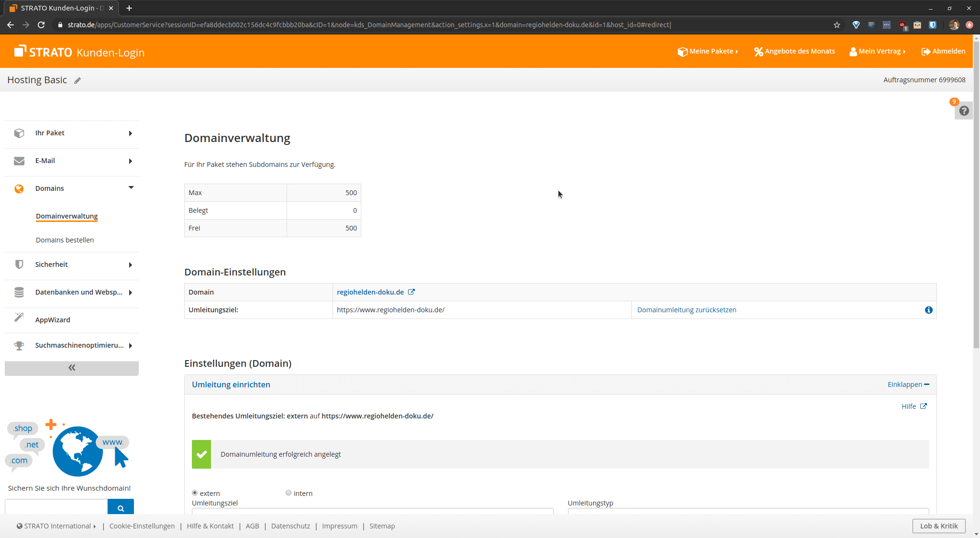Viewport: 980px width, 538px height.
Task: Open Domainverwaltung submenu item
Action: pos(67,216)
